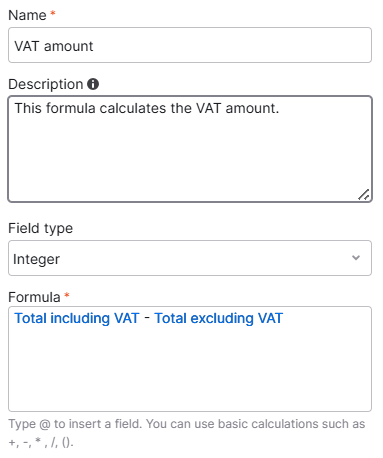This screenshot has height=458, width=383.
Task: Click the minus operator in the formula
Action: (147, 318)
